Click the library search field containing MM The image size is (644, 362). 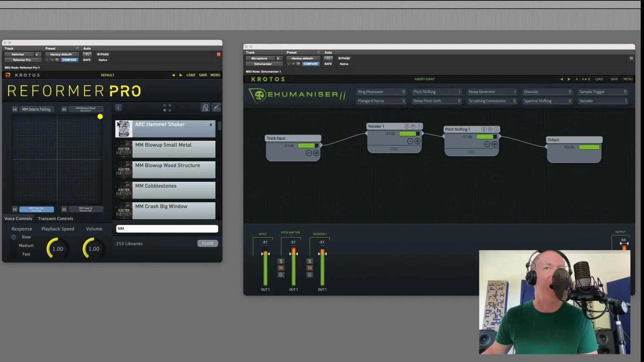click(167, 229)
